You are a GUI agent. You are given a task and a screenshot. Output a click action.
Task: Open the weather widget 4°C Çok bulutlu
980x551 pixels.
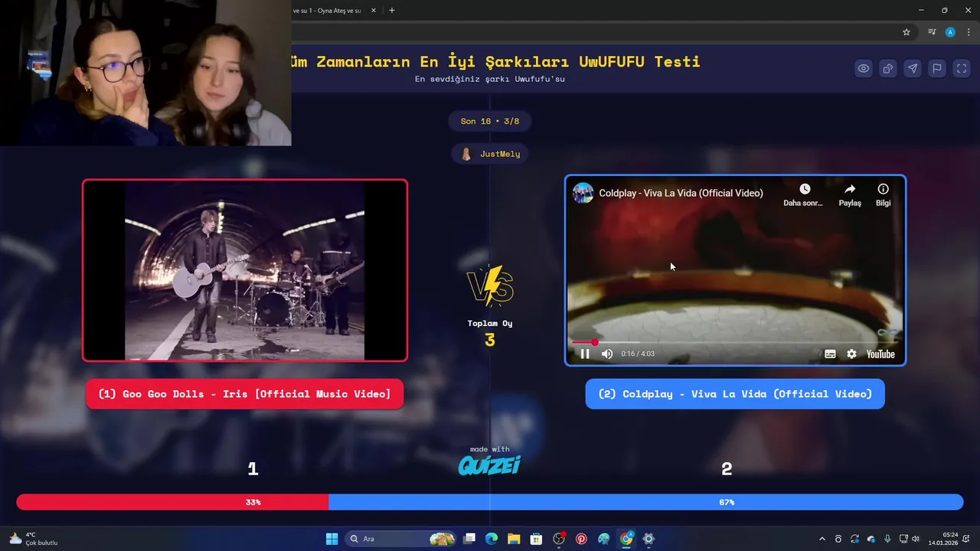(x=34, y=539)
